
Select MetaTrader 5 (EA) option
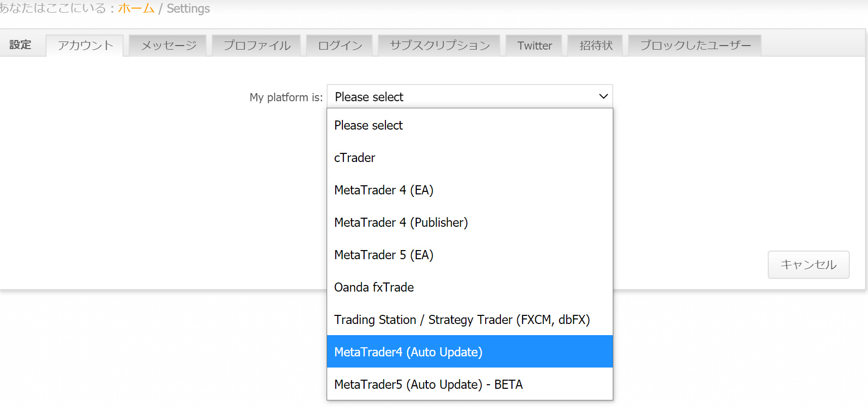[470, 255]
